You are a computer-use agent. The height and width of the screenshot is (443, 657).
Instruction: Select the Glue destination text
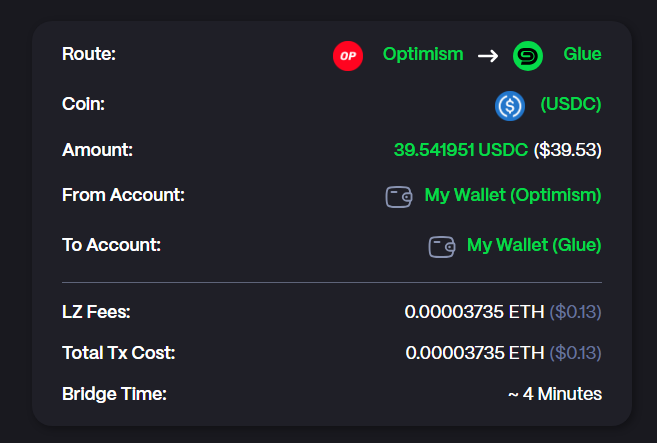[582, 54]
